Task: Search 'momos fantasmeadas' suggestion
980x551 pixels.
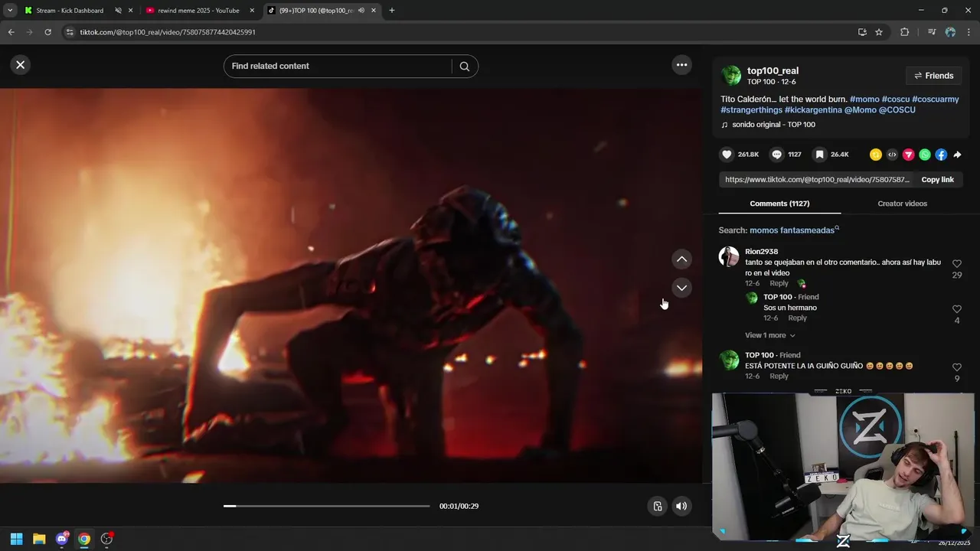Action: tap(792, 230)
